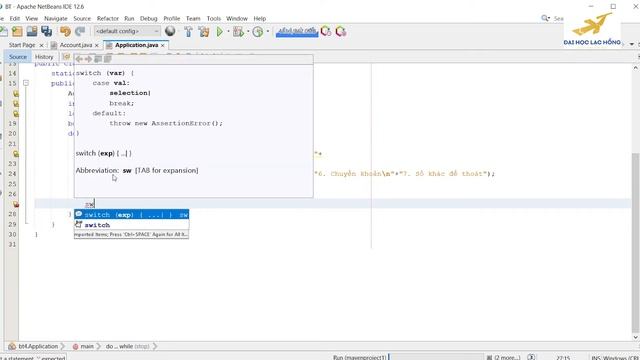The image size is (640, 360).
Task: Click 'Abbreviation: sw [TAB for expansion]' text
Action: tap(137, 170)
